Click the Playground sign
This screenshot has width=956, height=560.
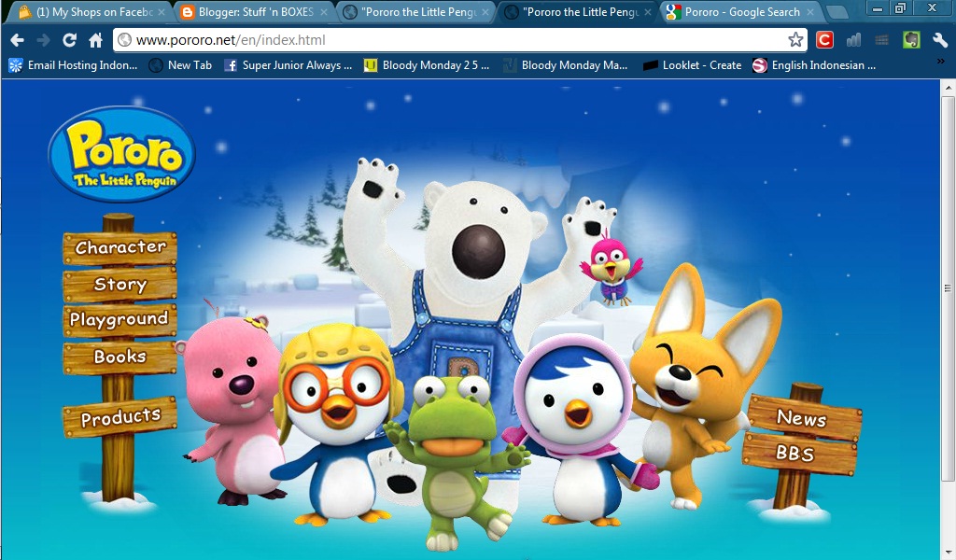pos(118,319)
